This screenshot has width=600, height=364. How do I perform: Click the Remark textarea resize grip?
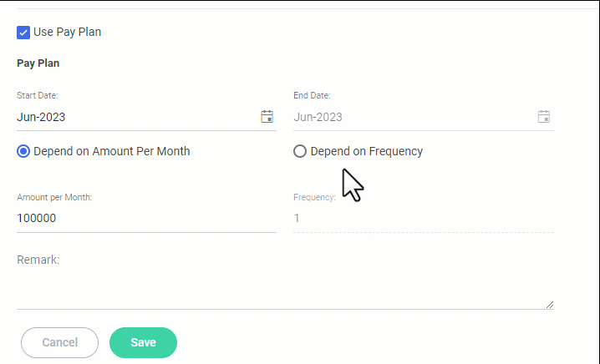pos(549,305)
